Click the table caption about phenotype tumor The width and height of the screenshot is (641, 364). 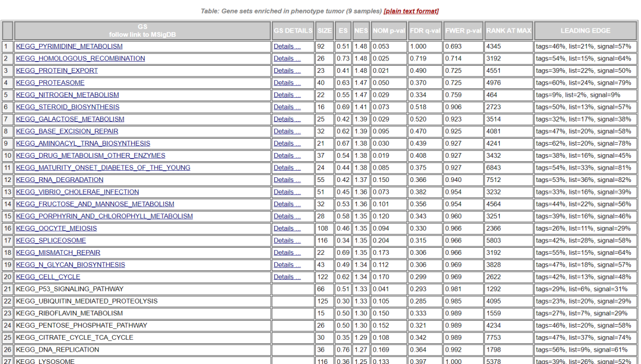point(291,11)
